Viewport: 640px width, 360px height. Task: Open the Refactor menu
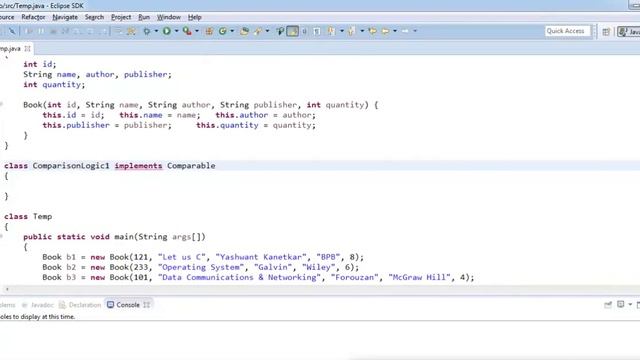33,17
